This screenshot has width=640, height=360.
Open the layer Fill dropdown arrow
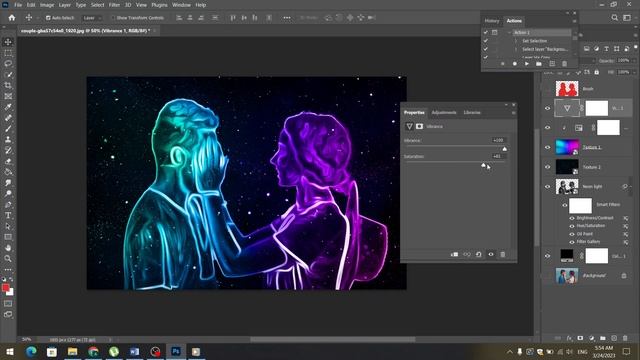click(634, 72)
